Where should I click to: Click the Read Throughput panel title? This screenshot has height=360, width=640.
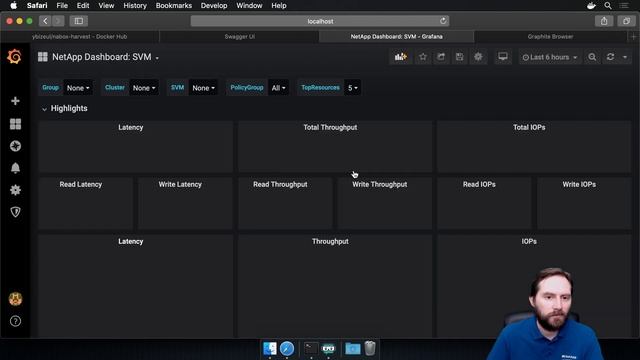coord(280,184)
